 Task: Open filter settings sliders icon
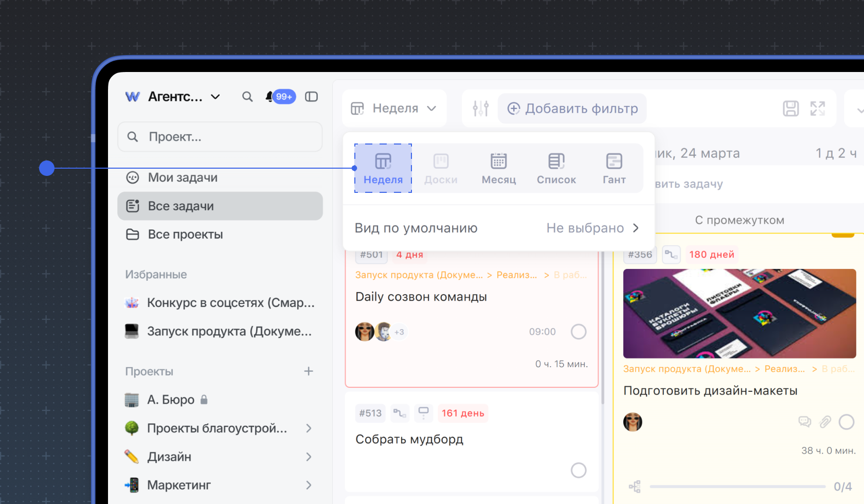coord(480,109)
